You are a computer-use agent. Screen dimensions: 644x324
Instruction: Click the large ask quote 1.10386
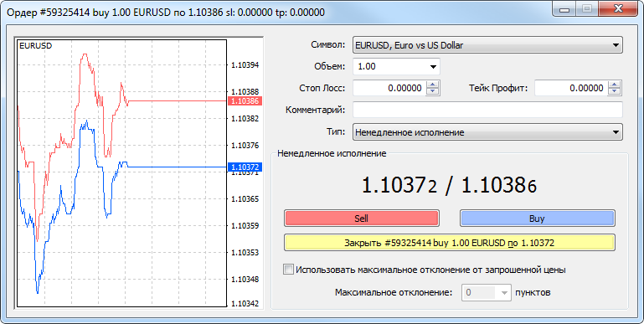pyautogui.click(x=499, y=185)
